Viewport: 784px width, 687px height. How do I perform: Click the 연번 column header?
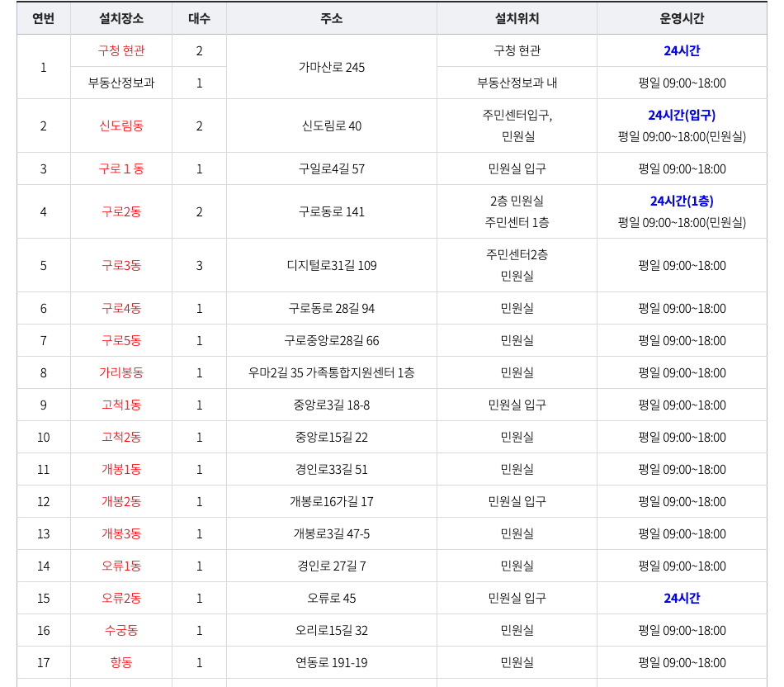pyautogui.click(x=44, y=18)
